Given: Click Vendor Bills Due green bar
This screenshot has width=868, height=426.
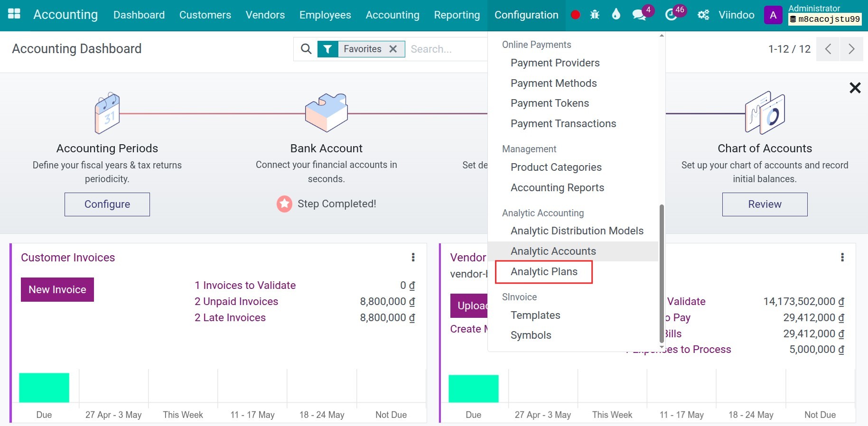Looking at the screenshot, I should click(473, 389).
